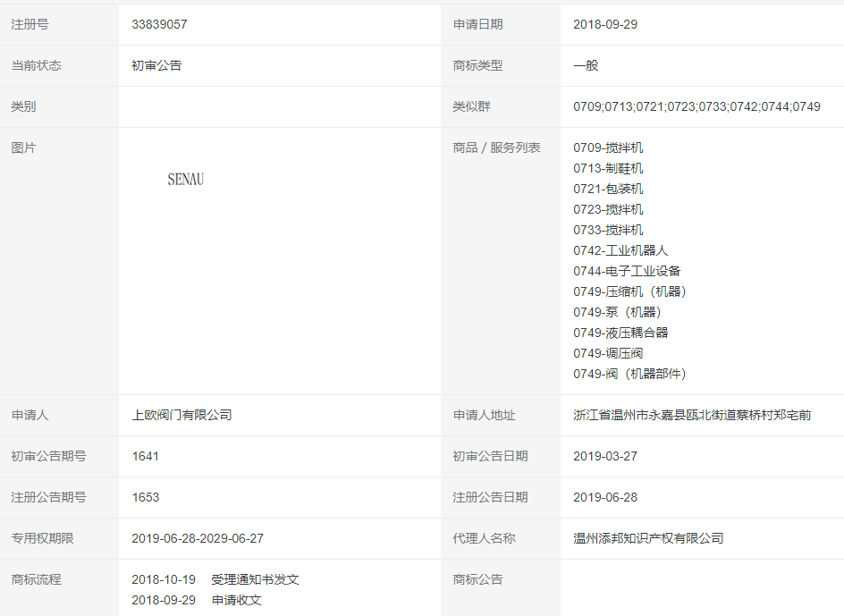Click registration announcement issue number 1653
Viewport: 844px width, 616px height.
click(x=145, y=497)
